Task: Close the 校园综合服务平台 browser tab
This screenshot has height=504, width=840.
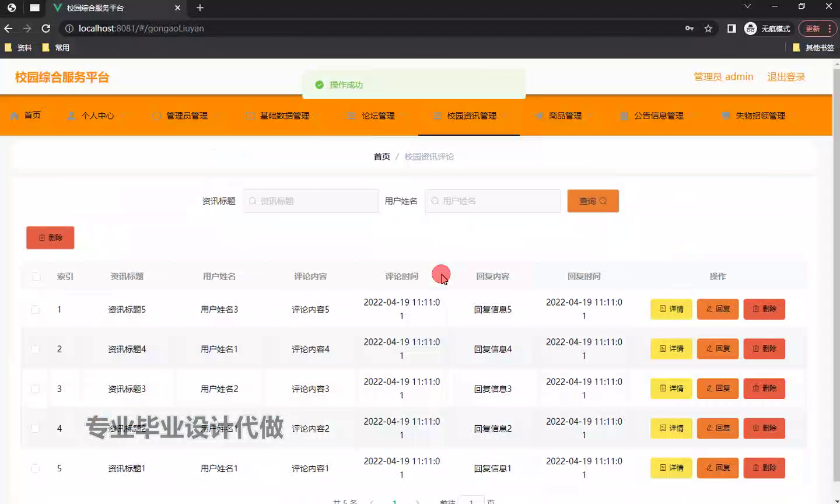Action: 178,8
